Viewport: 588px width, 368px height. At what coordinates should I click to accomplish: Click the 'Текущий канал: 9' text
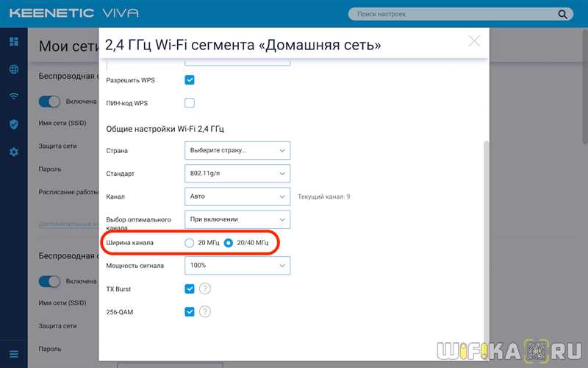[324, 197]
